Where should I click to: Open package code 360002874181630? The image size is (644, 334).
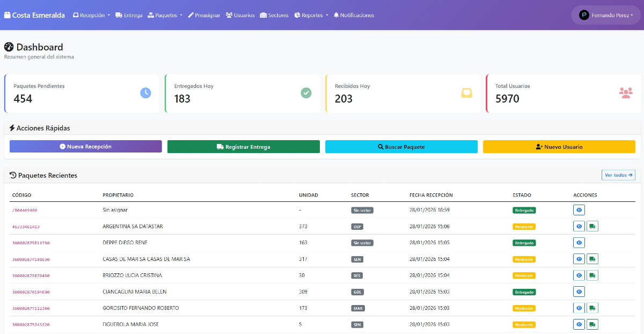31,259
